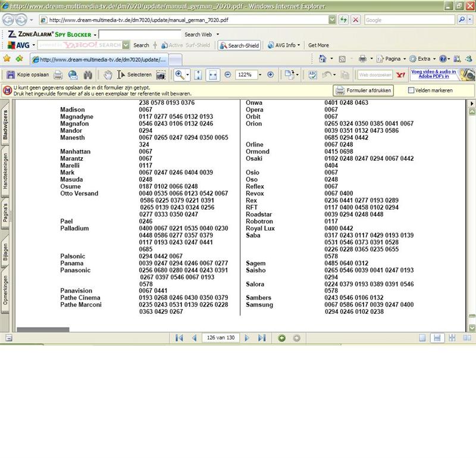Click the Internet Explorer home icon
476x458 pixels.
pos(322,58)
